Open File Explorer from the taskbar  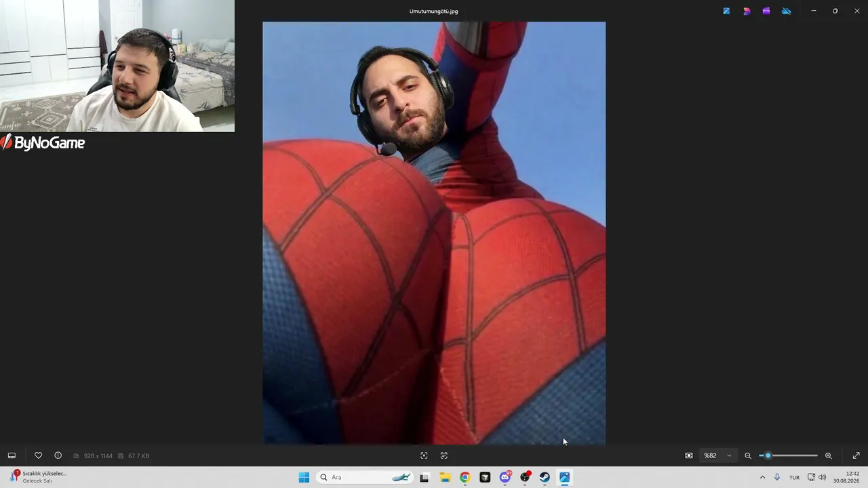[x=445, y=477]
